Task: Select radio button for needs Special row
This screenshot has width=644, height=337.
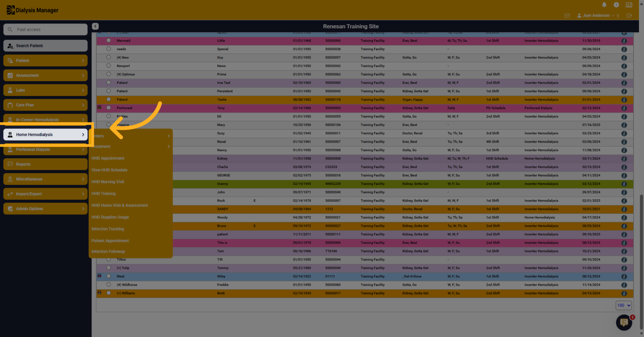Action: coord(108,49)
